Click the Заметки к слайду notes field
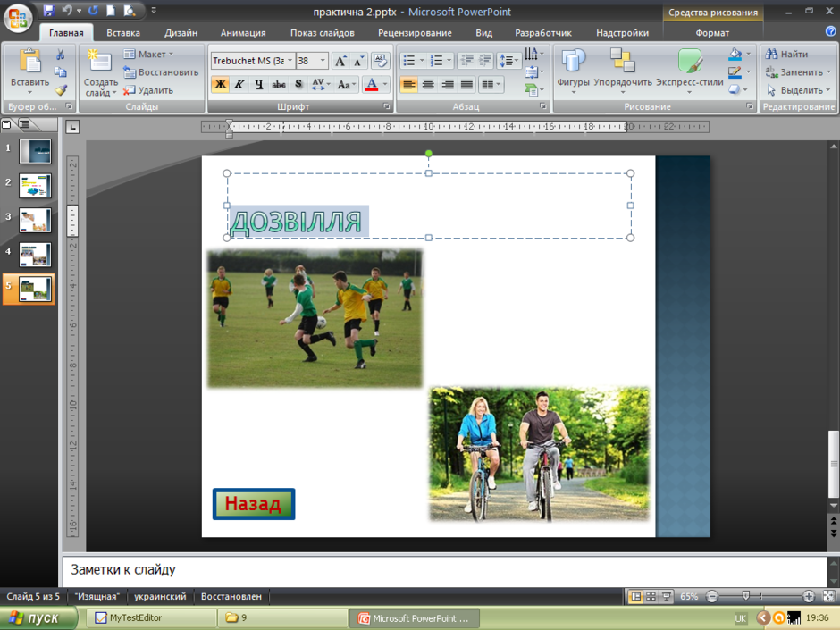 (445, 570)
